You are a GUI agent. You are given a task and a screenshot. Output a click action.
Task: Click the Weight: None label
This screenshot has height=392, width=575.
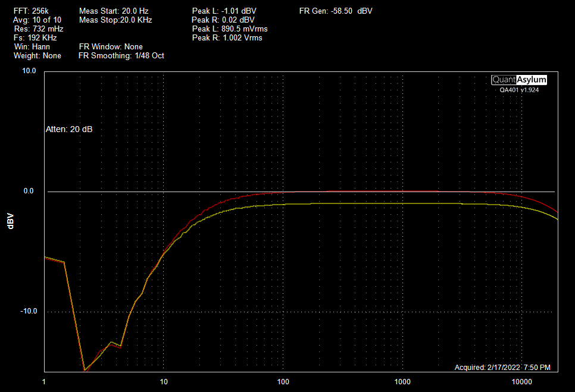[x=37, y=56]
